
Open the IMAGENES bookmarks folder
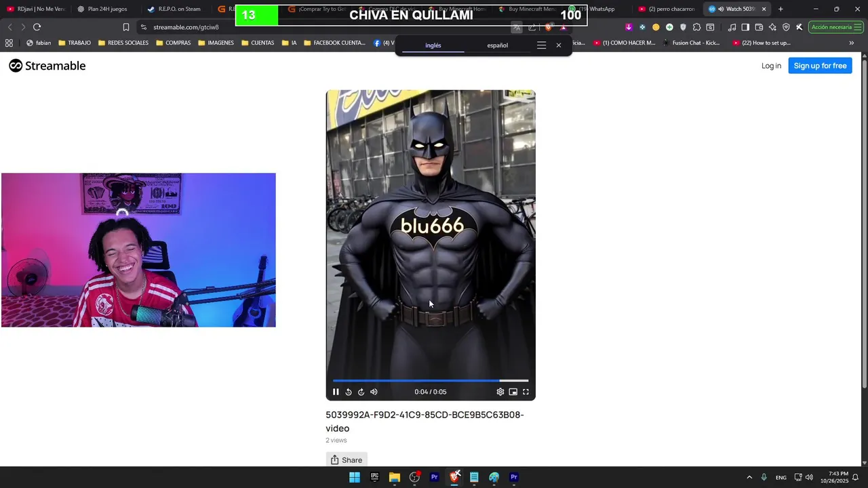pos(216,43)
